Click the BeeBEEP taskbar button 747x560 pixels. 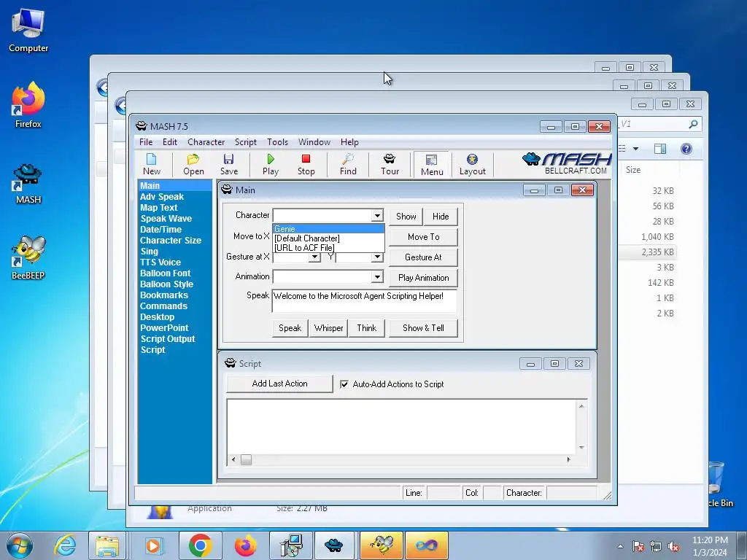click(x=382, y=545)
